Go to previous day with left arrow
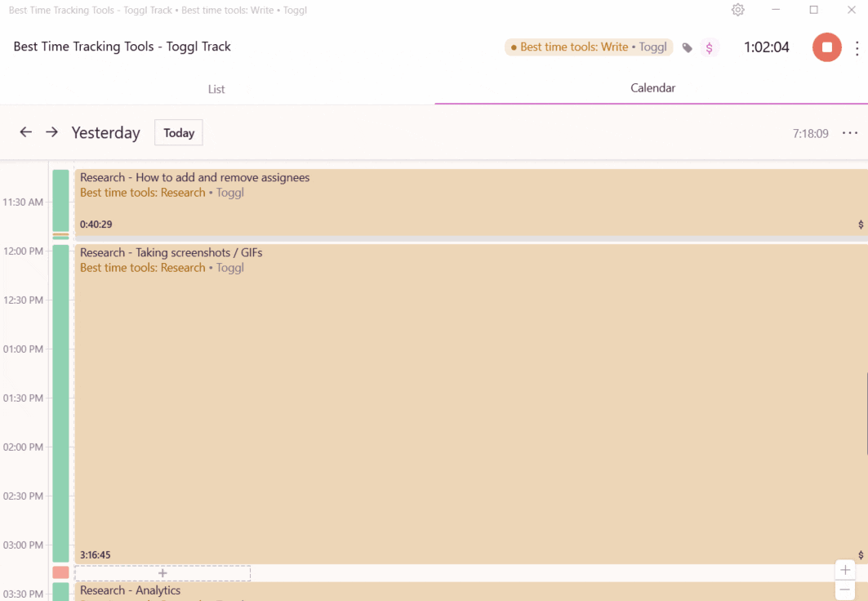The height and width of the screenshot is (601, 868). [26, 132]
